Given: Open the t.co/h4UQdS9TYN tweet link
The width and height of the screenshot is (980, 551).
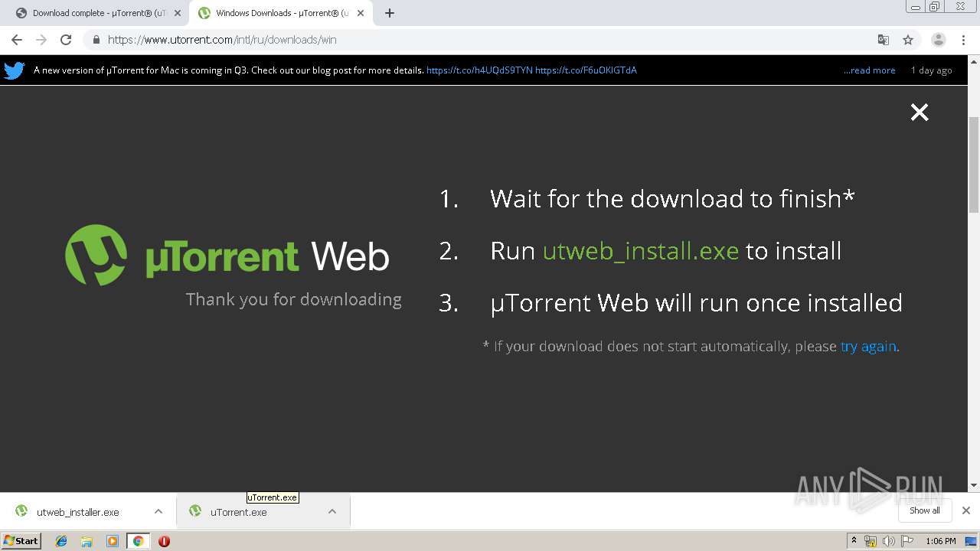Looking at the screenshot, I should [x=479, y=70].
